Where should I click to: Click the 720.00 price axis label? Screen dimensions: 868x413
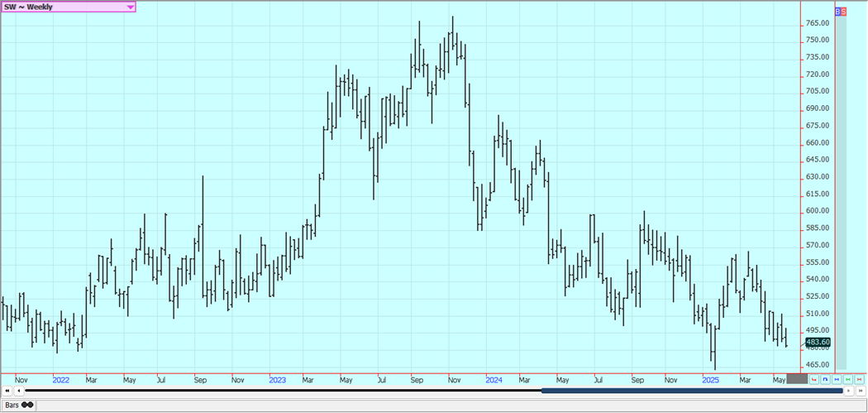(x=818, y=74)
